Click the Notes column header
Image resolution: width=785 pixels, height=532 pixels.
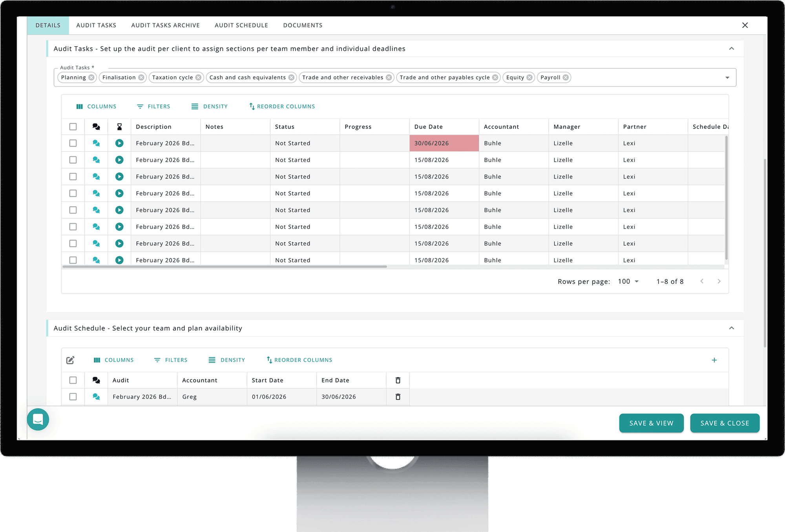pos(235,126)
